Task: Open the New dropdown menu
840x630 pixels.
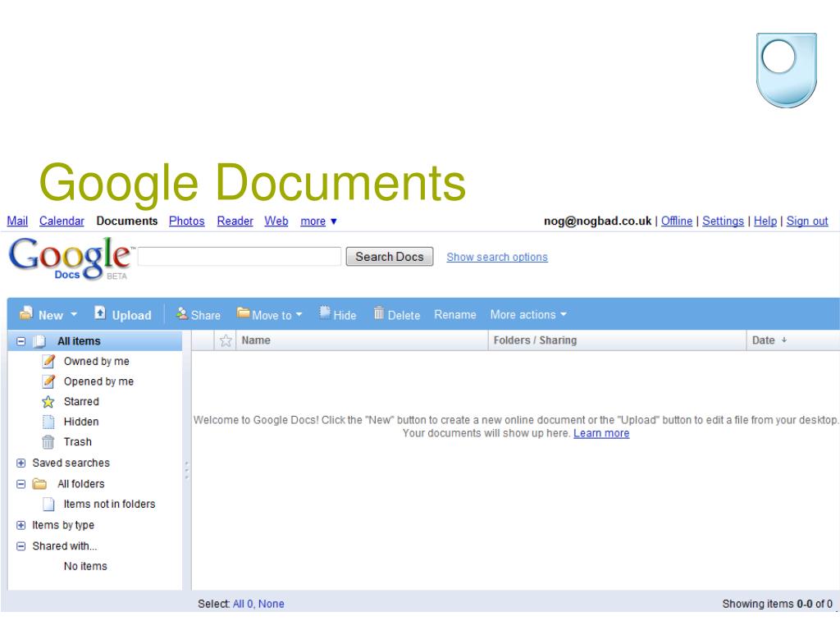Action: 74,314
